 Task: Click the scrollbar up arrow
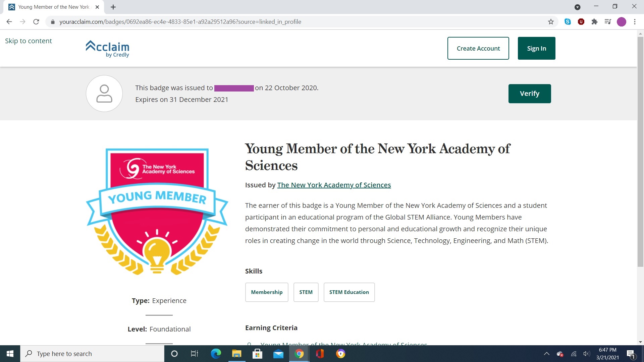tap(640, 34)
